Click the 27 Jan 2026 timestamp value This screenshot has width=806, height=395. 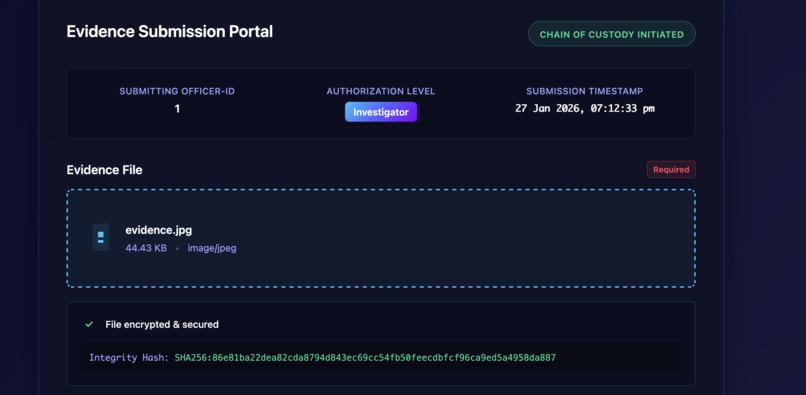(x=585, y=109)
